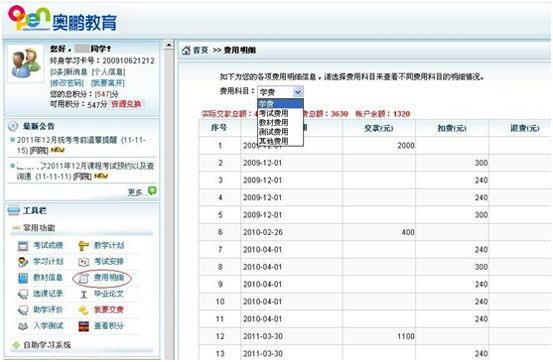Expand the 自助学习系统 section
553x362 pixels.
click(16, 345)
